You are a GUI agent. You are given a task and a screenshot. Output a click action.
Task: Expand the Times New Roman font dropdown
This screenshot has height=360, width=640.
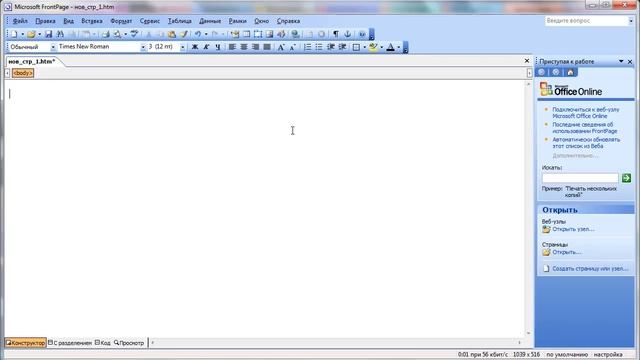(x=143, y=47)
